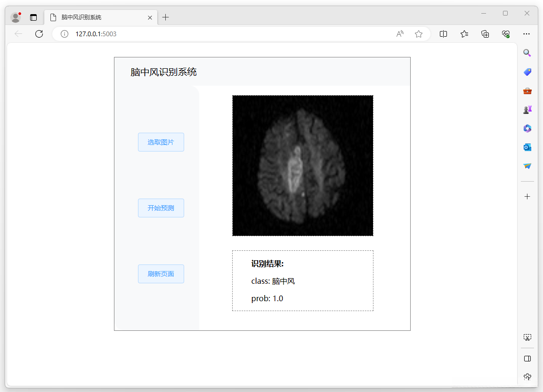Open Drop in the sidebar
This screenshot has height=392, width=543.
click(527, 166)
